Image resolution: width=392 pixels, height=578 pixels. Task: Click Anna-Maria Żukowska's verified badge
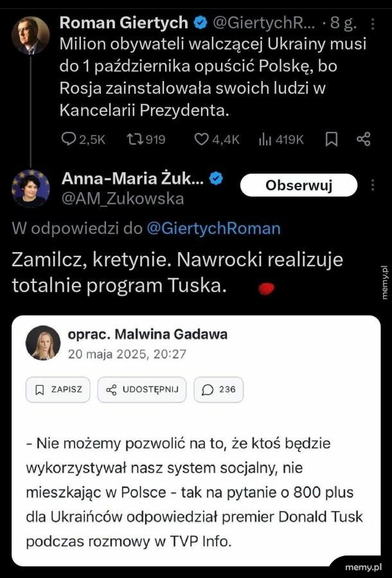[x=217, y=179]
